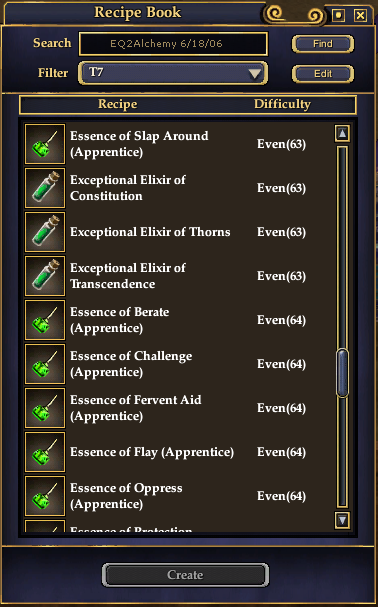Select the Essence of Challenge recipe icon
The height and width of the screenshot is (607, 378).
[x=45, y=364]
